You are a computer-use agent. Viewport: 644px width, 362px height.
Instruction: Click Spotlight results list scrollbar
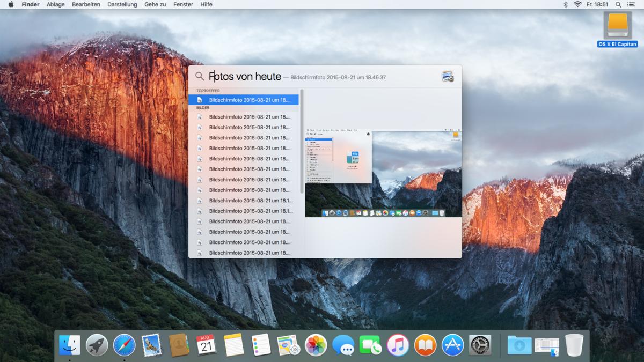coord(302,142)
